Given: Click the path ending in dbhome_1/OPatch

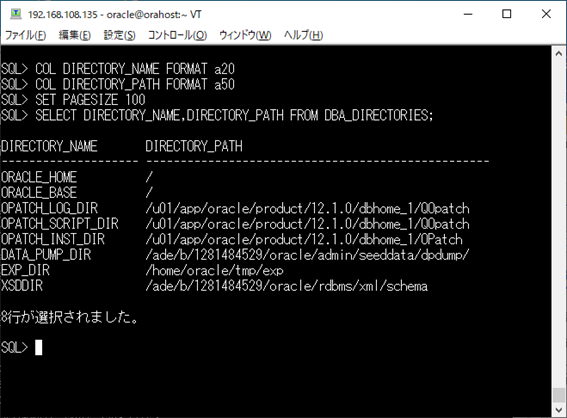Looking at the screenshot, I should point(304,239).
